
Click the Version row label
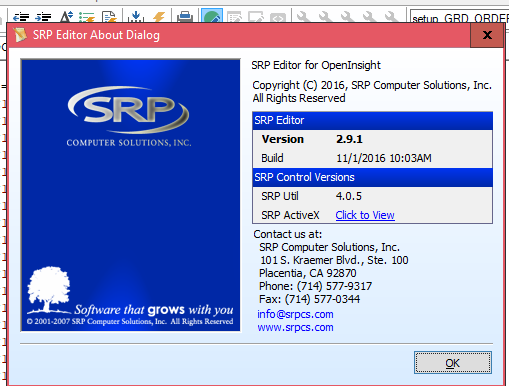point(283,139)
